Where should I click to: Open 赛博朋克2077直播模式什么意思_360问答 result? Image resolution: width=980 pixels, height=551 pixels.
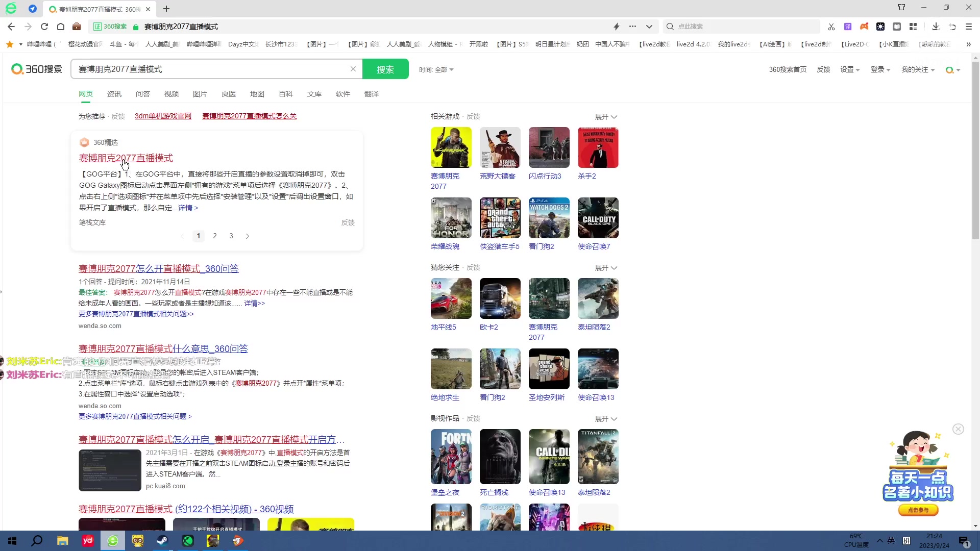[163, 348]
